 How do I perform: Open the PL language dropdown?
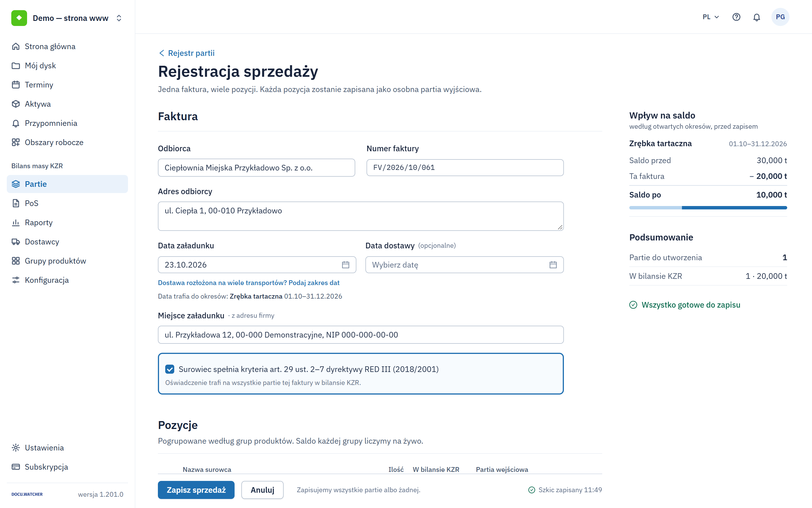point(711,17)
